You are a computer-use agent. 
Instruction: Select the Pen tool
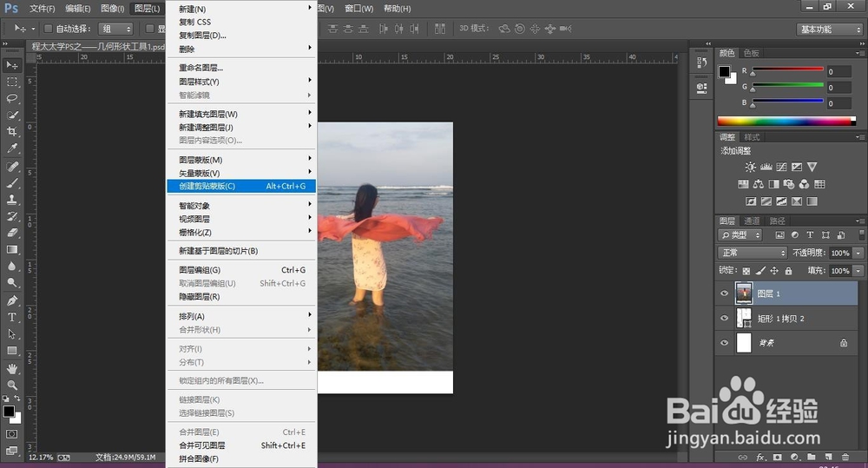[x=11, y=300]
